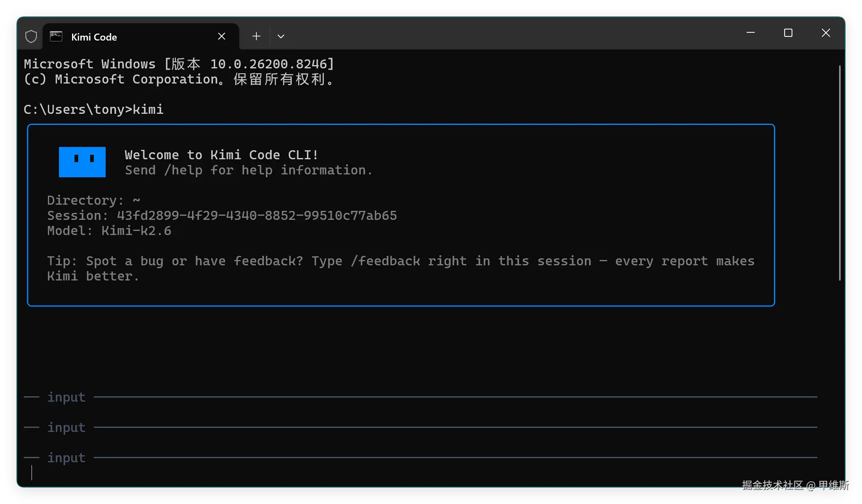This screenshot has width=862, height=504.
Task: Click the C:\Users\tony>kimi command line
Action: pos(93,109)
